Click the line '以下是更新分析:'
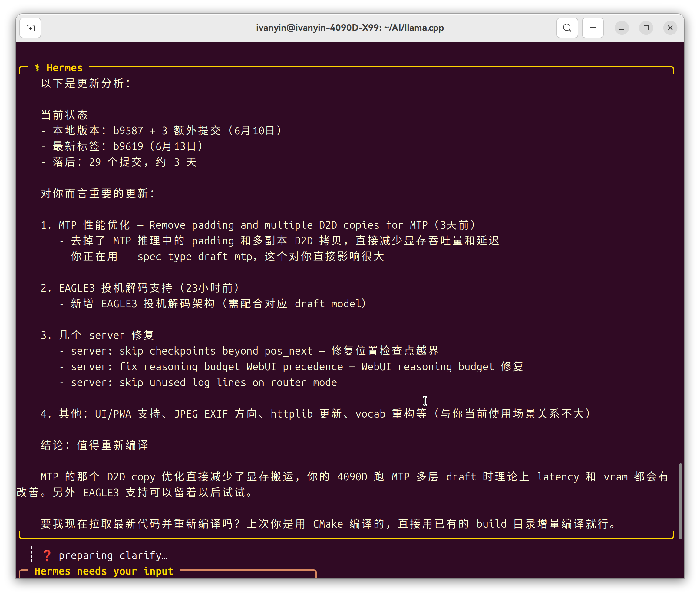 86,84
